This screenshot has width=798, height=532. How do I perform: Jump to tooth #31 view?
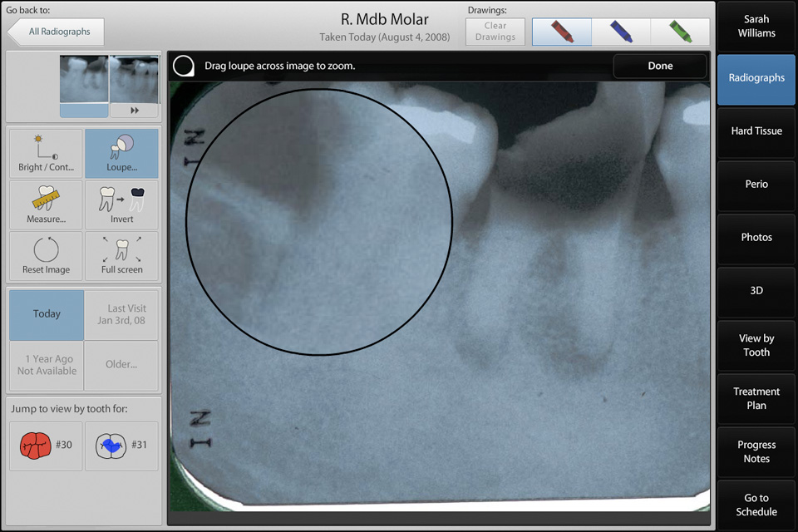121,446
